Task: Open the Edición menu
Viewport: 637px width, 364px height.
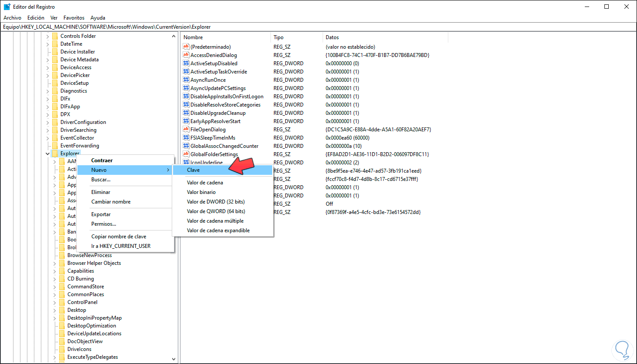Action: (36, 17)
